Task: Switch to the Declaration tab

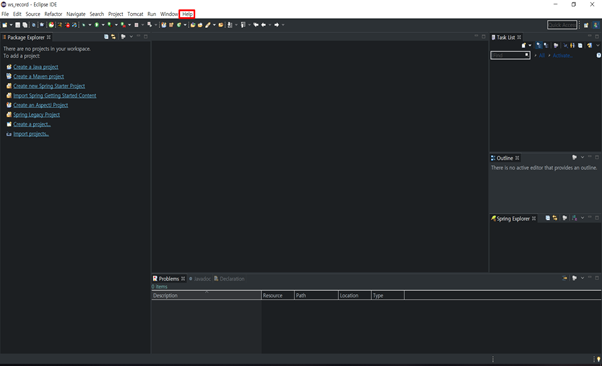Action: pos(229,279)
